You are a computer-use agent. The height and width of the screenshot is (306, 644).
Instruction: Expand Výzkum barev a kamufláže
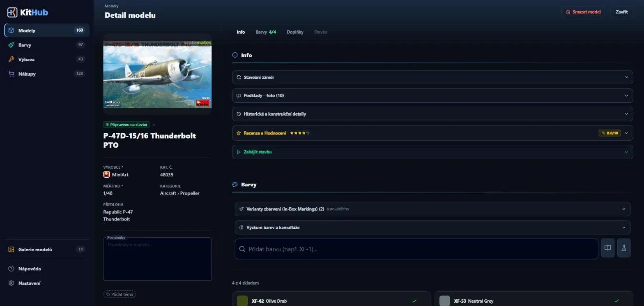[432, 227]
